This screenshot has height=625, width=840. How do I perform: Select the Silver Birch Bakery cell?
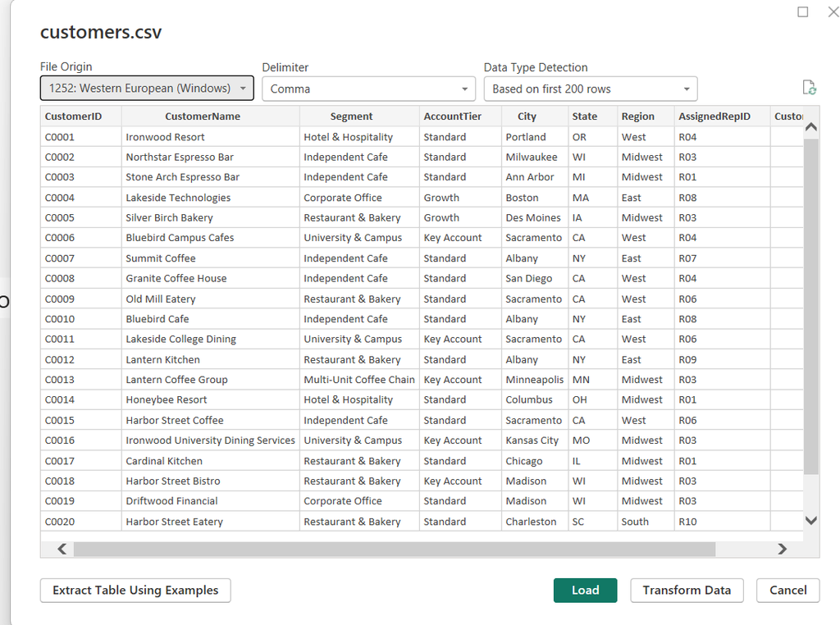[x=211, y=218]
